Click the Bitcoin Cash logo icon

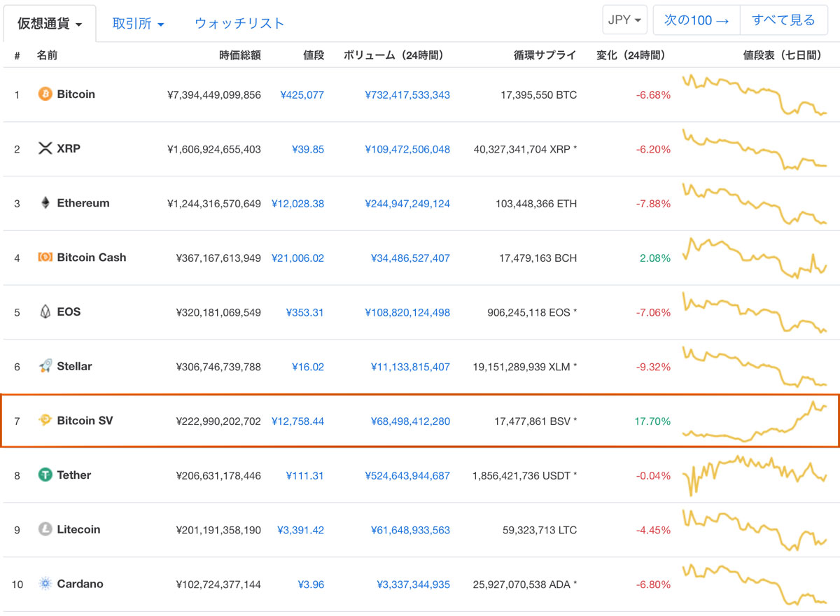tap(45, 258)
